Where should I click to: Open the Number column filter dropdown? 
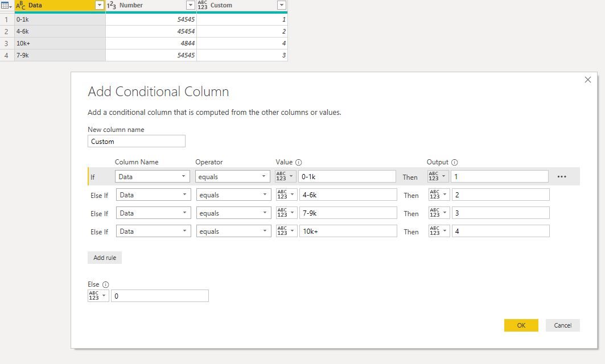pos(191,5)
